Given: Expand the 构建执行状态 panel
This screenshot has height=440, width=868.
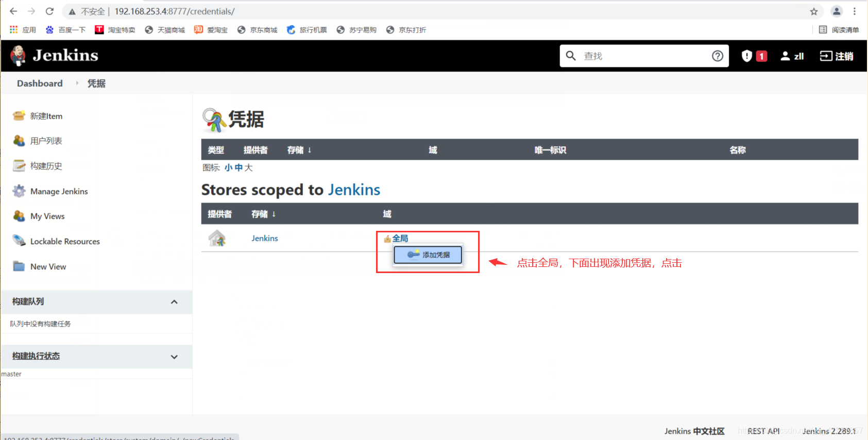Looking at the screenshot, I should [174, 357].
